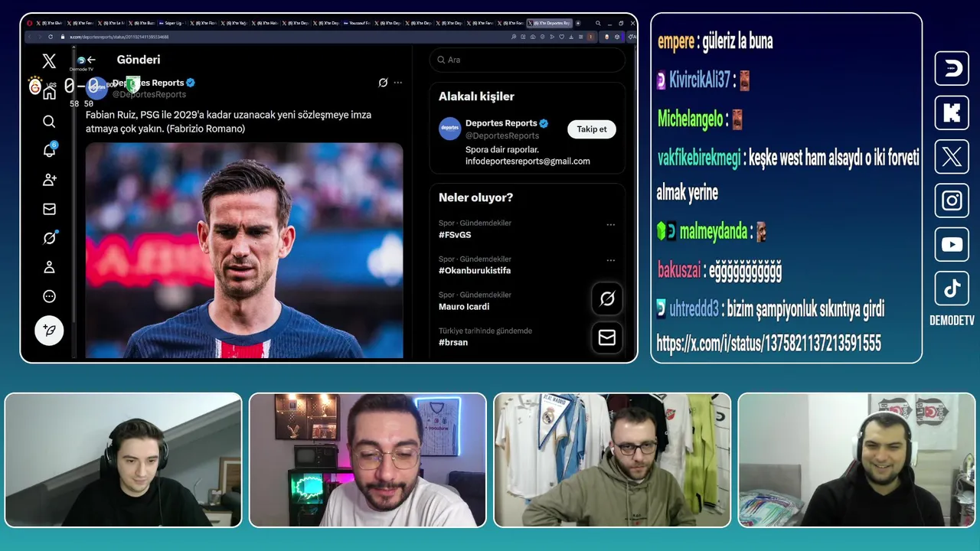Screen dimensions: 980x551
Task: Click into the Ara search field
Action: [527, 60]
